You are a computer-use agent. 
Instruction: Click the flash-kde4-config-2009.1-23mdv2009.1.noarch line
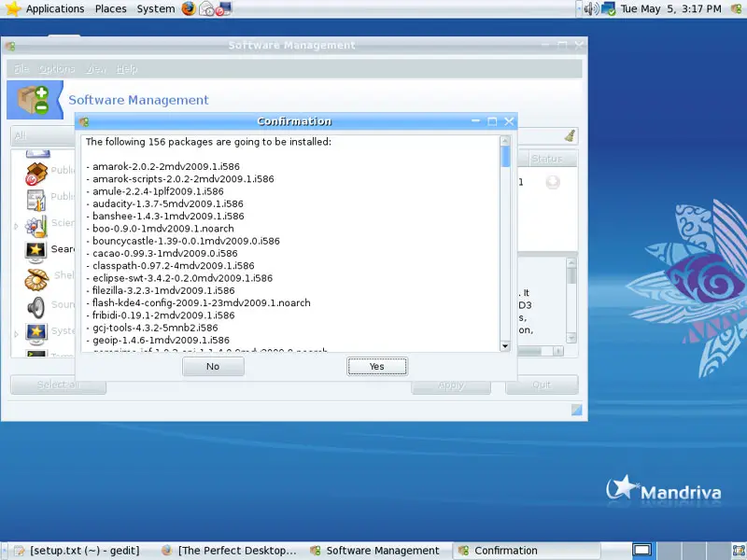coord(198,302)
